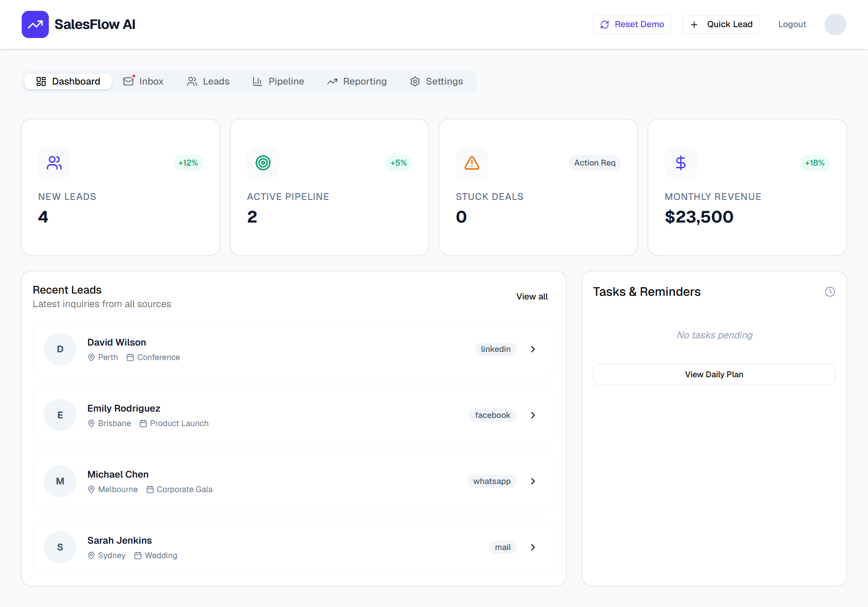
Task: Click the location pin icon beside Sydney
Action: (x=91, y=555)
